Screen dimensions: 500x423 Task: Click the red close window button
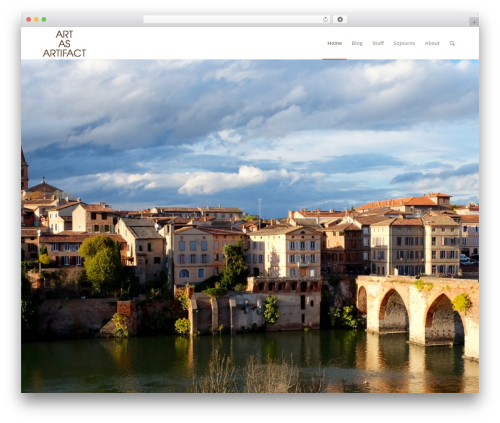point(29,20)
